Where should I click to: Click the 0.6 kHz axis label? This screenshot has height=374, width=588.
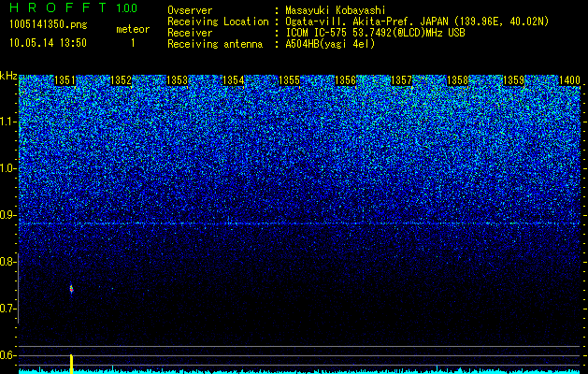(x=7, y=355)
